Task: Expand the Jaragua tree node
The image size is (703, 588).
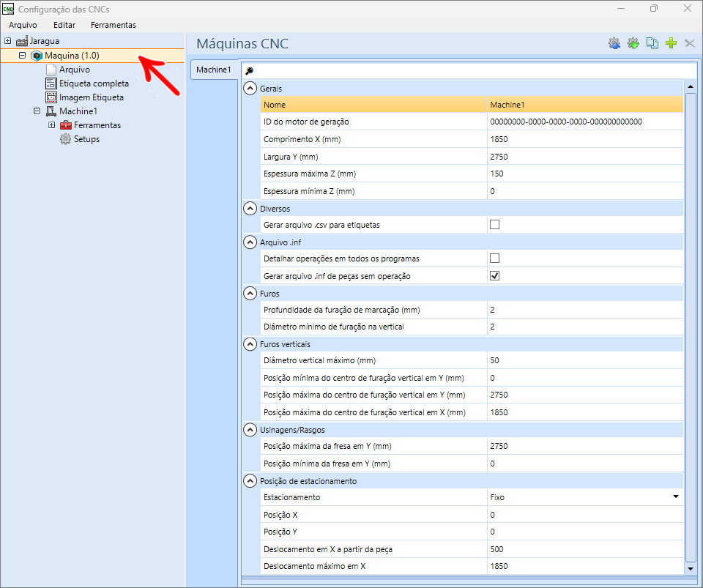Action: pos(7,41)
